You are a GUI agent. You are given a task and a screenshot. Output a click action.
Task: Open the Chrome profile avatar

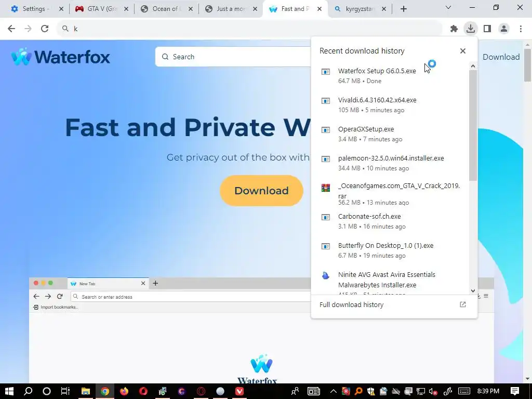click(504, 29)
